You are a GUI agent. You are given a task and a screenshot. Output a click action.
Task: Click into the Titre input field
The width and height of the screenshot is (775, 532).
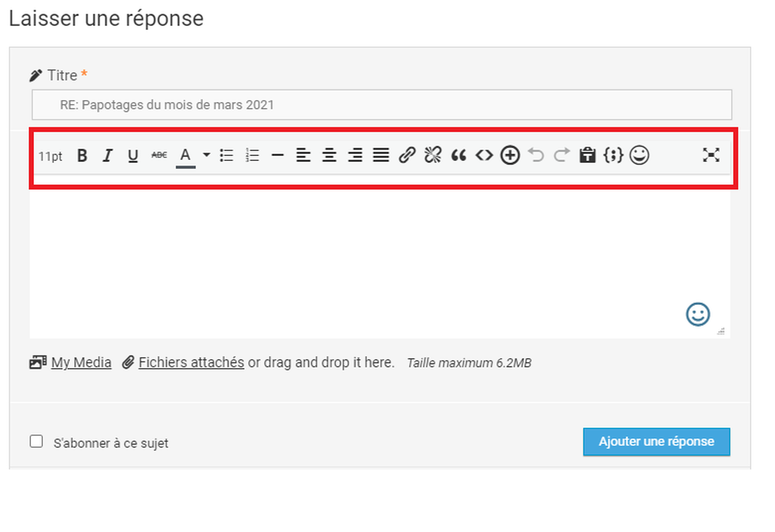[382, 105]
